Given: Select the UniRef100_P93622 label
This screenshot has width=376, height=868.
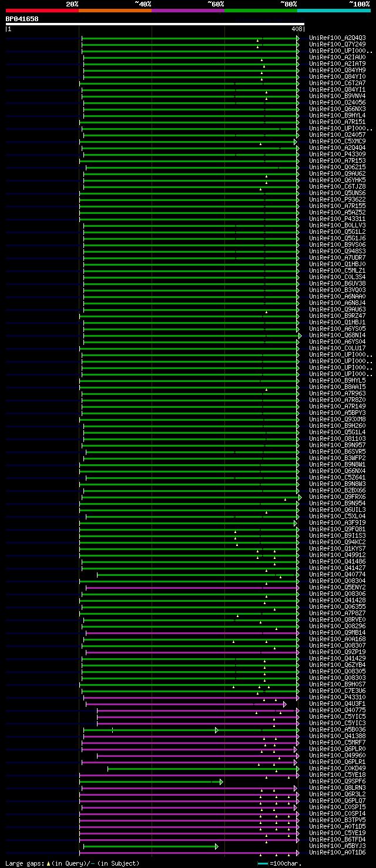Looking at the screenshot, I should pyautogui.click(x=337, y=199).
